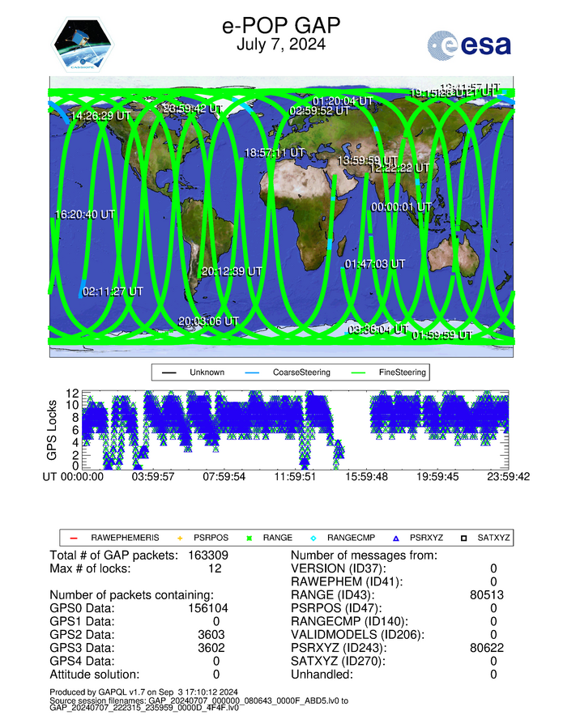Click the ESA logo
Image resolution: width=563 pixels, height=728 pixels.
tap(469, 44)
